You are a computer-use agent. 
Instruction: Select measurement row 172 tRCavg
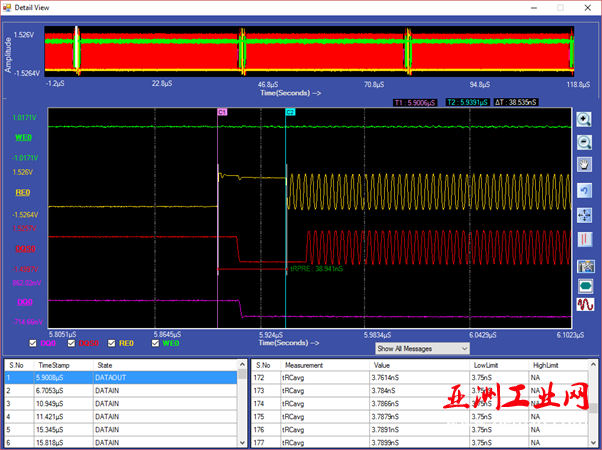click(420, 378)
